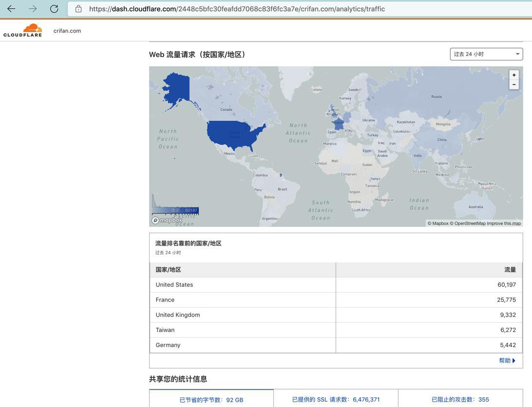Click the 国家/地区 column header
Viewport: 532px width, 407px height.
pyautogui.click(x=168, y=270)
